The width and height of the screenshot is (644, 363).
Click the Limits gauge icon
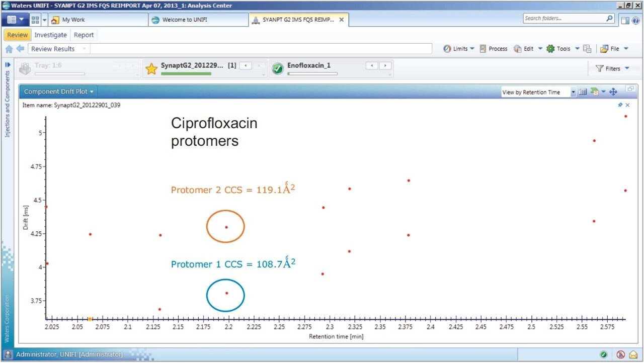(447, 49)
